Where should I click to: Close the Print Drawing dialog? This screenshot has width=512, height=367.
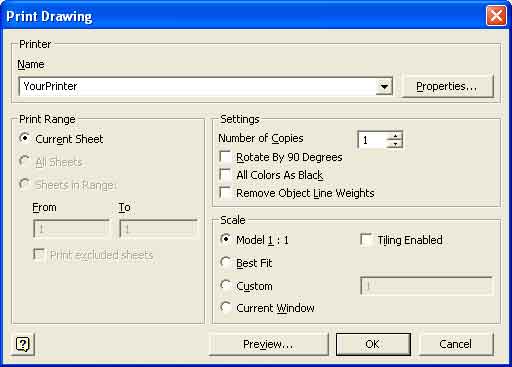(496, 16)
